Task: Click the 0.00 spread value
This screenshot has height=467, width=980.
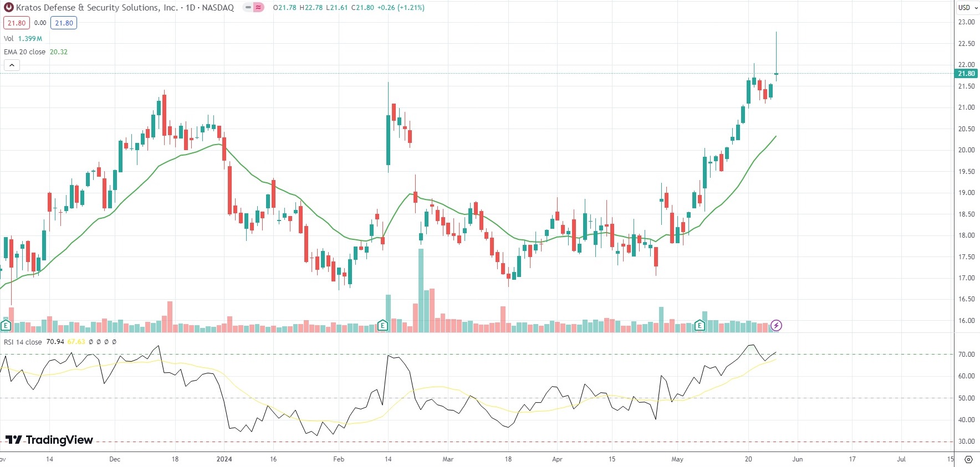Action: click(40, 23)
